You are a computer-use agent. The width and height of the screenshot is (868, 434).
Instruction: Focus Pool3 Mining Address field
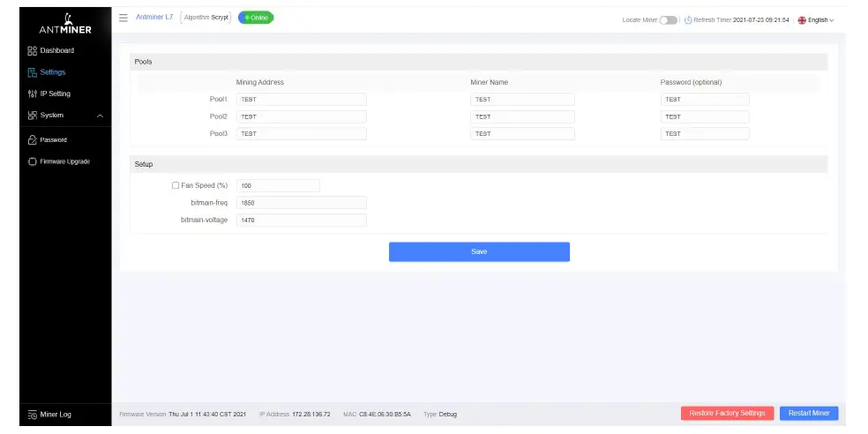301,134
